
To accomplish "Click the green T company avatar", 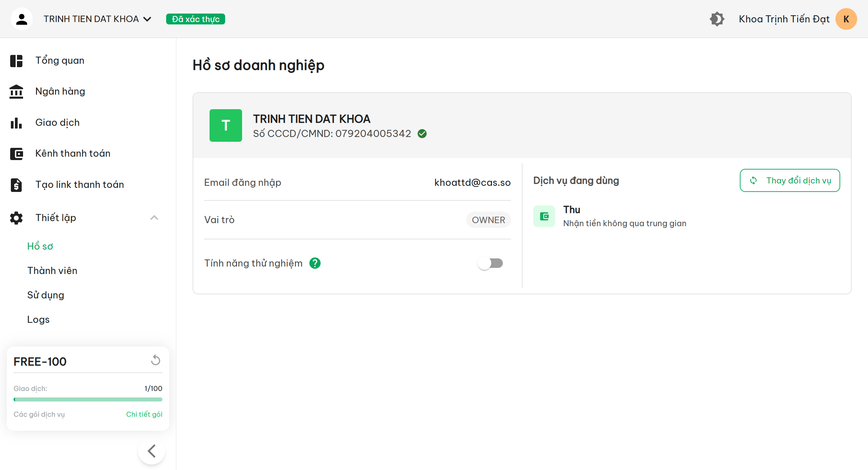I will [x=226, y=125].
